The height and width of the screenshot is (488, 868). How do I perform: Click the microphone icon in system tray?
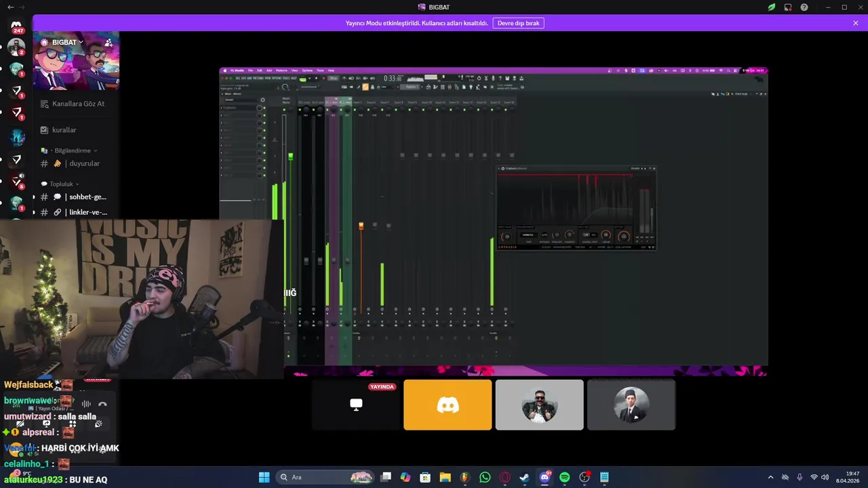[x=800, y=477]
